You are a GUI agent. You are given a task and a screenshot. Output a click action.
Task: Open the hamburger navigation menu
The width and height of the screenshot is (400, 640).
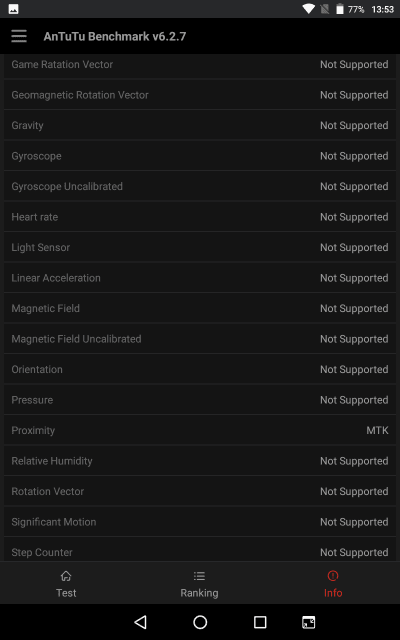[x=19, y=36]
